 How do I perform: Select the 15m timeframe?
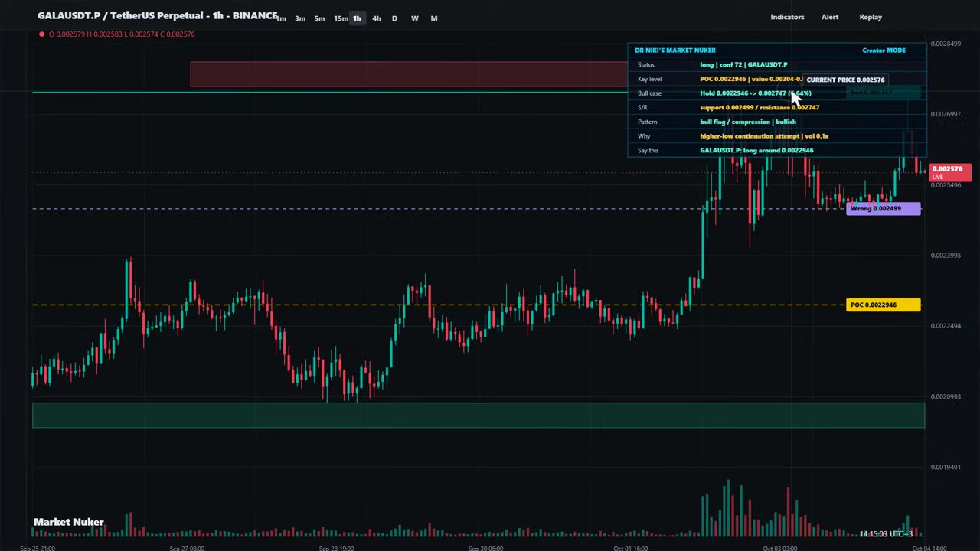(x=340, y=18)
